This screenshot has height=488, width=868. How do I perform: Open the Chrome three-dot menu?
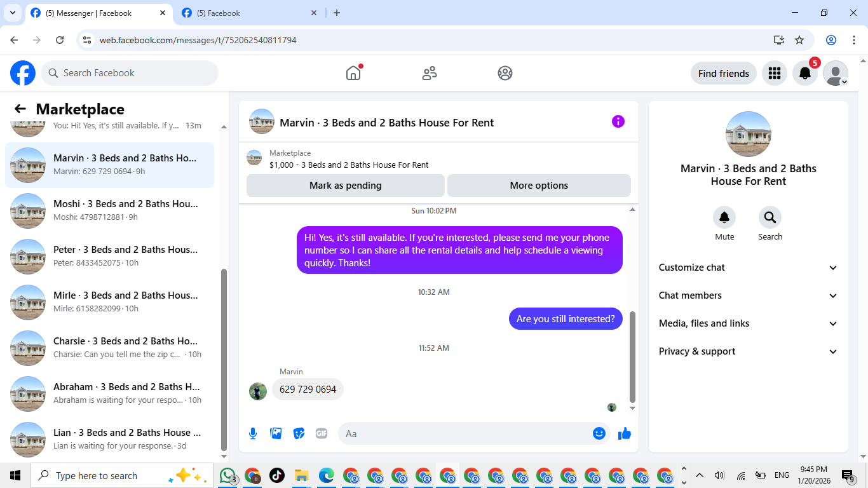tap(854, 40)
